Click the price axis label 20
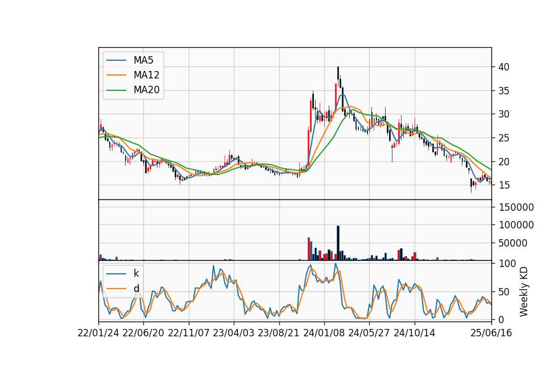The height and width of the screenshot is (392, 546). (x=504, y=162)
